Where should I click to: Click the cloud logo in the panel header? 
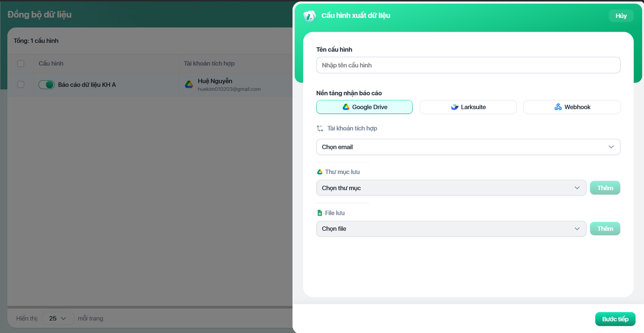(309, 16)
